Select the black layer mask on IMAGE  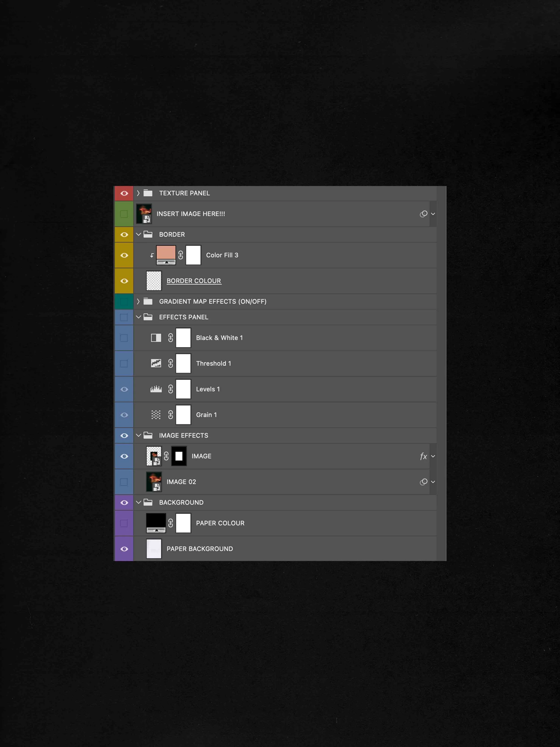coord(179,456)
